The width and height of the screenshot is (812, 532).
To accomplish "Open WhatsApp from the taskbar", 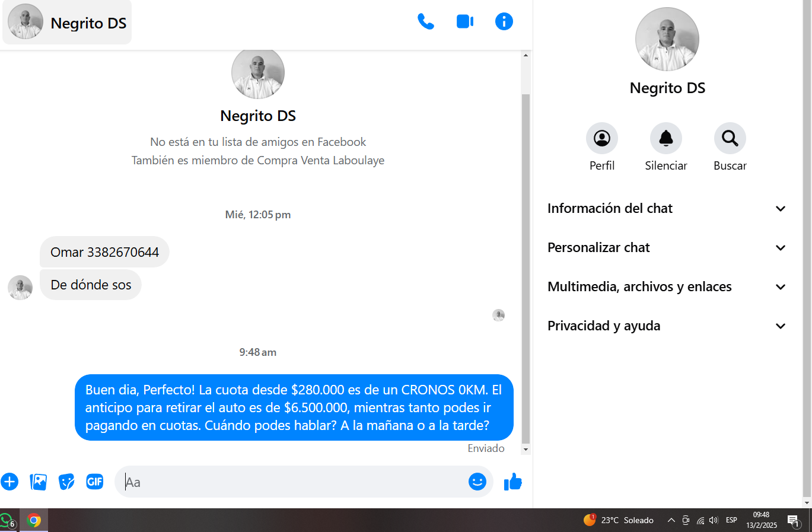I will coord(7,521).
